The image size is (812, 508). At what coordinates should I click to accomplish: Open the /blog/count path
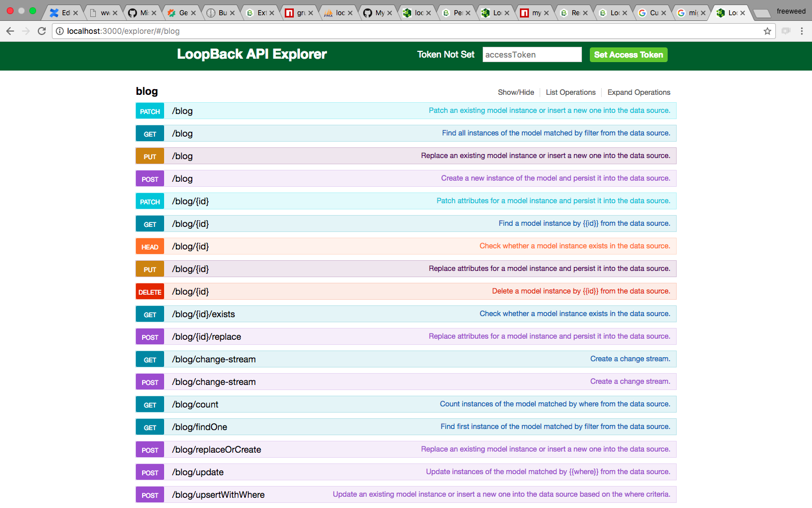tap(195, 404)
